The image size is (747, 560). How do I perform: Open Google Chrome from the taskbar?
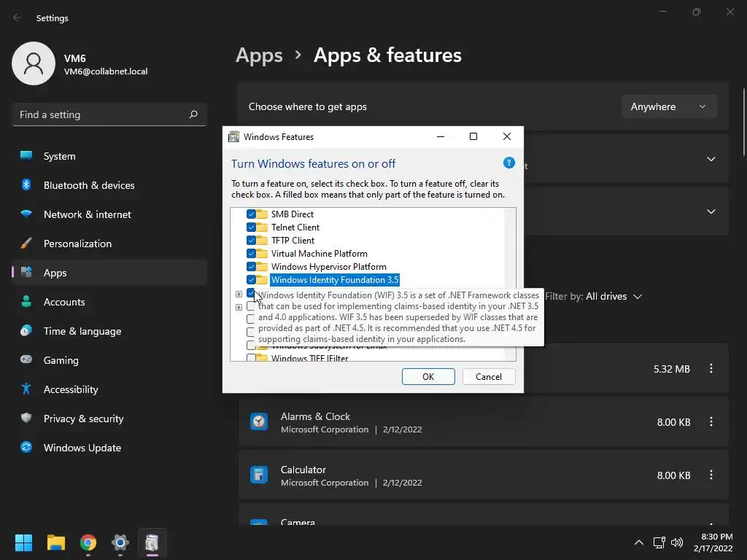pos(88,542)
